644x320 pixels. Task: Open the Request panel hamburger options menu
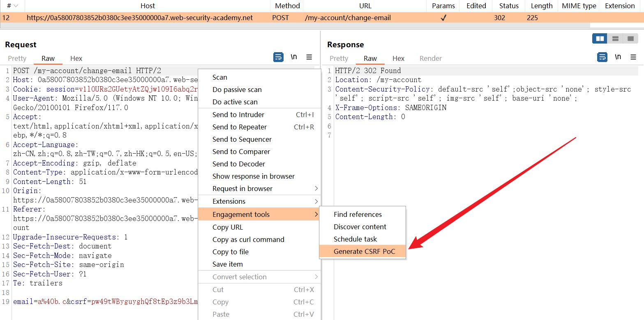[309, 57]
